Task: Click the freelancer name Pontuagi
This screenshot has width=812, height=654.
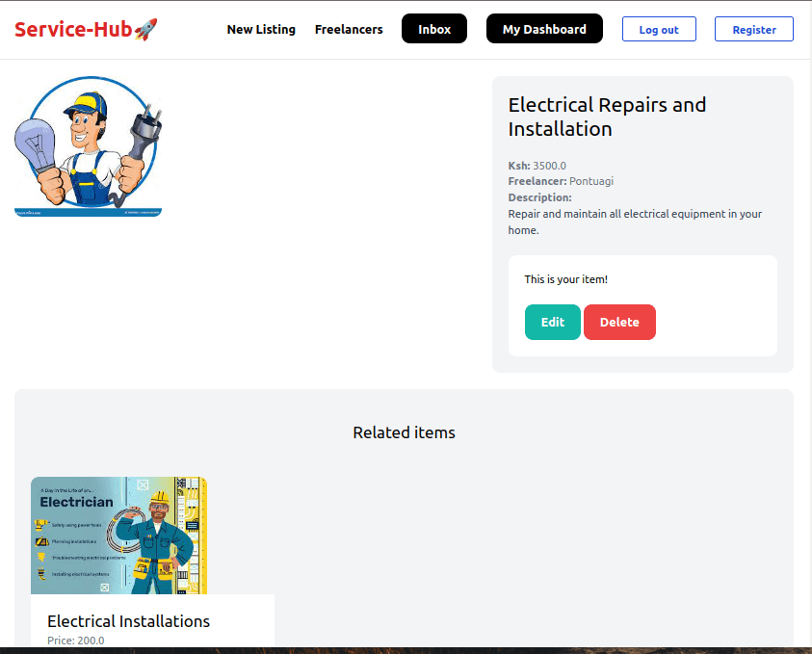Action: (x=590, y=181)
